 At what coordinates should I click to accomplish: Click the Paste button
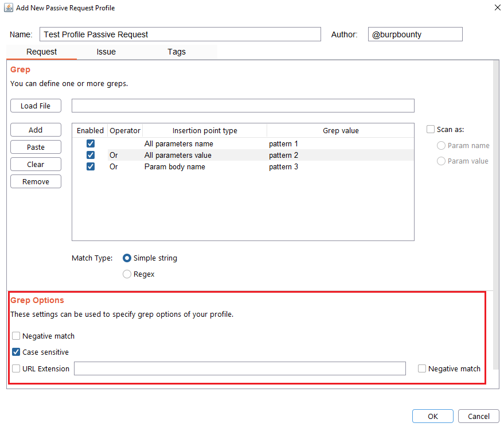pyautogui.click(x=36, y=147)
